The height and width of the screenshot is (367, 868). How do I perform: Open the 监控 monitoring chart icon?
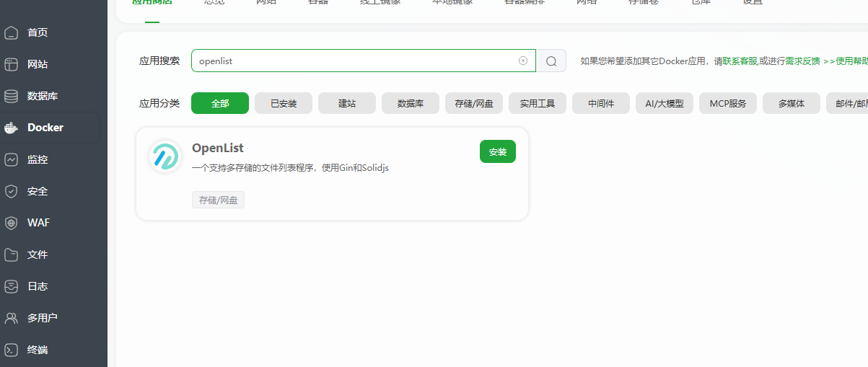click(x=11, y=159)
